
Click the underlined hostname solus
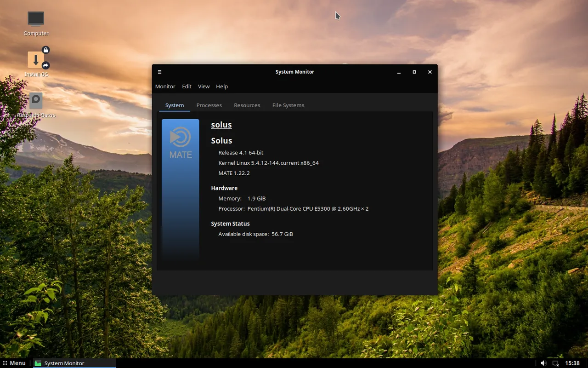(221, 125)
